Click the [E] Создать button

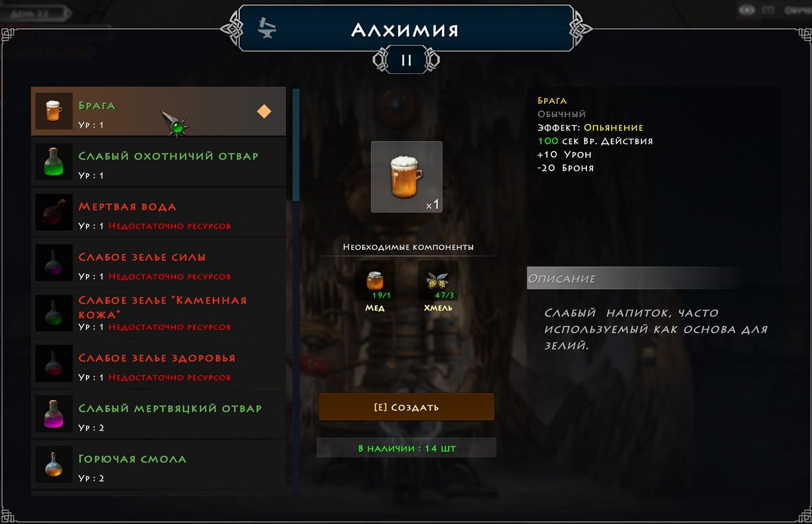pyautogui.click(x=406, y=407)
